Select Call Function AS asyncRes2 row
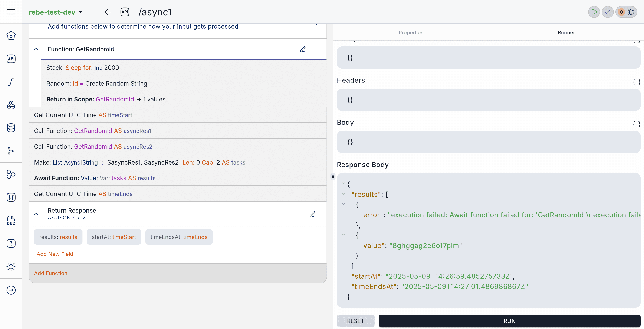The width and height of the screenshot is (644, 329). coord(178,146)
